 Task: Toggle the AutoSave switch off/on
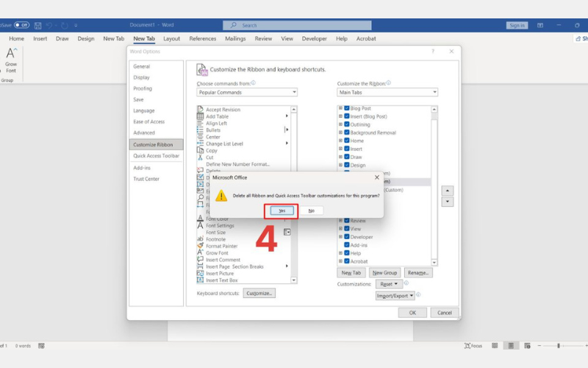pos(21,25)
